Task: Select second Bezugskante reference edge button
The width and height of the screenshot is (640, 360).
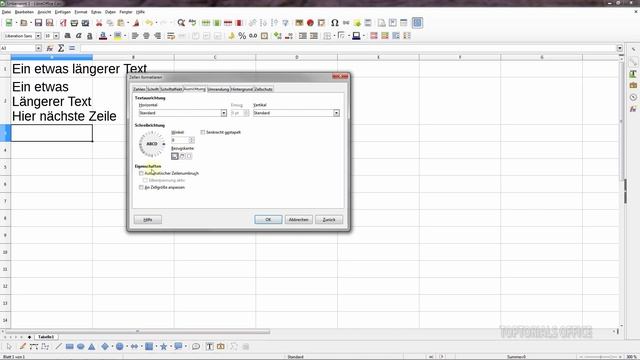Action: click(x=182, y=156)
